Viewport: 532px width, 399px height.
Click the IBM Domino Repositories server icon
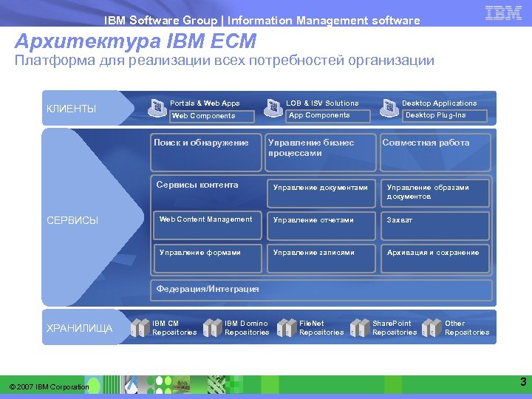coord(213,328)
